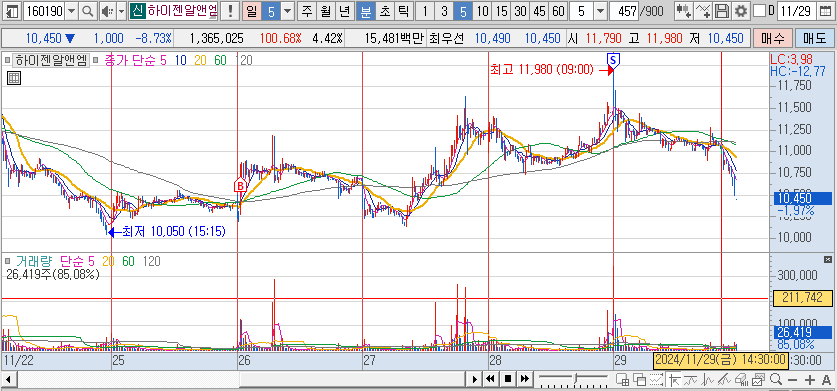Select the 30 minute interval
The width and height of the screenshot is (837, 391).
point(520,11)
